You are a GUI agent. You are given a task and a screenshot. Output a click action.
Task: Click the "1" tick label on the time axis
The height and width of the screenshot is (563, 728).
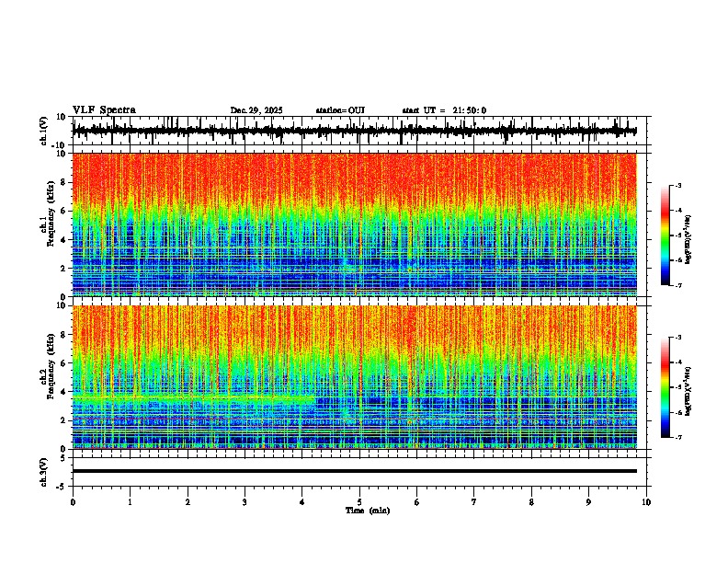(x=130, y=502)
